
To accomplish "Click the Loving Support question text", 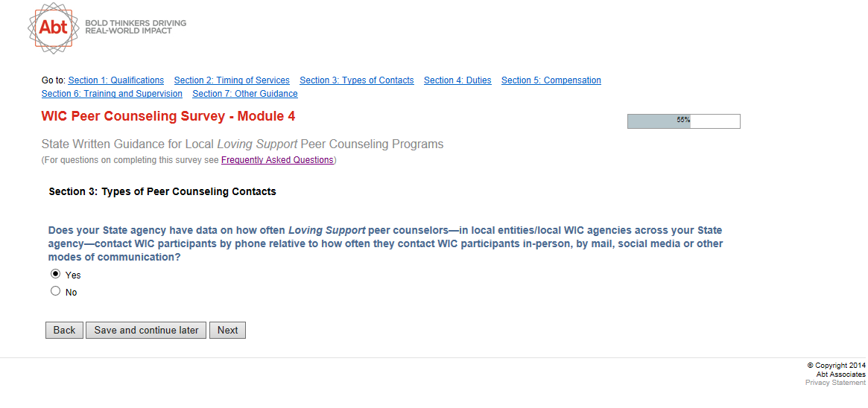I will click(385, 243).
